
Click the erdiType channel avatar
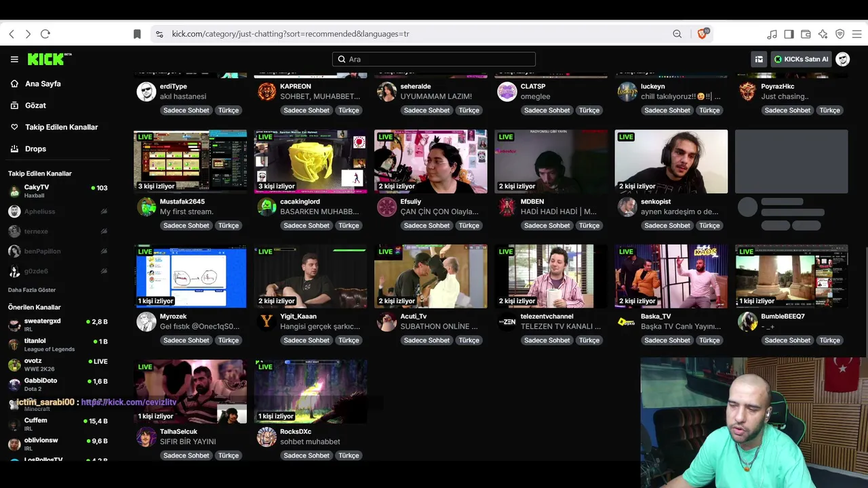coord(146,91)
